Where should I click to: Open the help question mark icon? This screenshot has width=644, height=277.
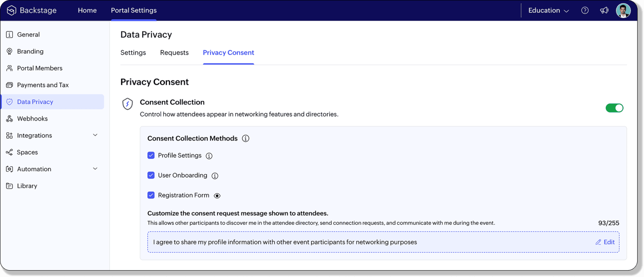pyautogui.click(x=585, y=10)
